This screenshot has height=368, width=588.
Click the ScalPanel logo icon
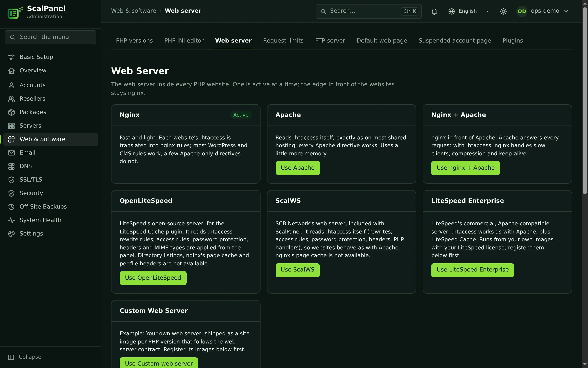coord(15,12)
